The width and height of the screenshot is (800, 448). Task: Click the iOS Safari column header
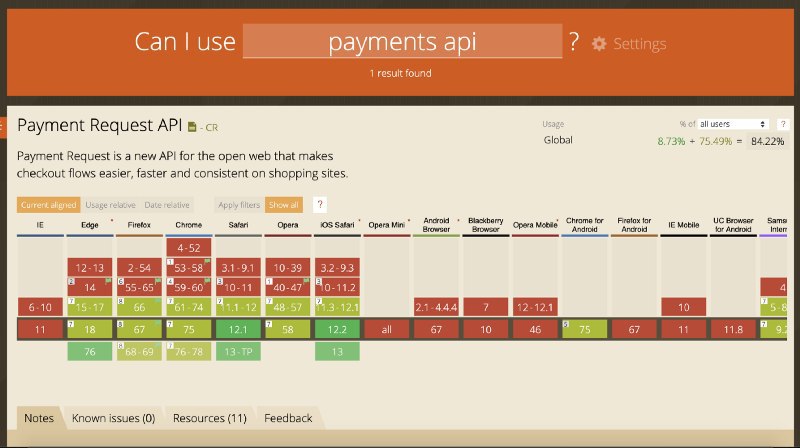click(337, 225)
